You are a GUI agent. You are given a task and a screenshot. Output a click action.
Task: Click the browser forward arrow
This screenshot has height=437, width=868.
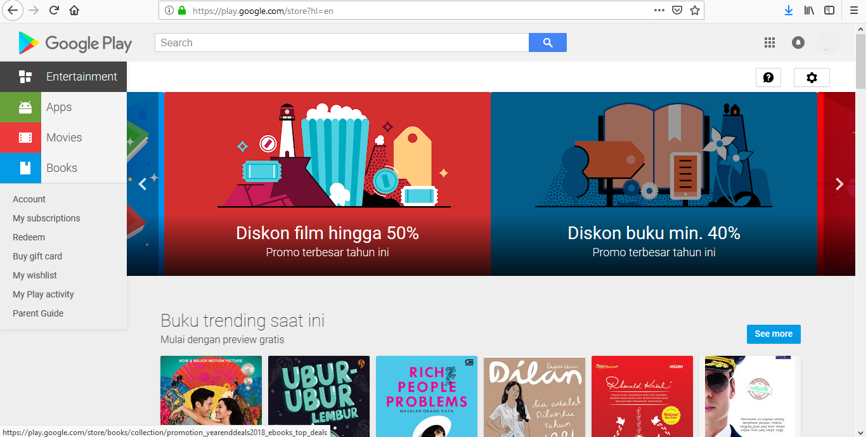34,10
